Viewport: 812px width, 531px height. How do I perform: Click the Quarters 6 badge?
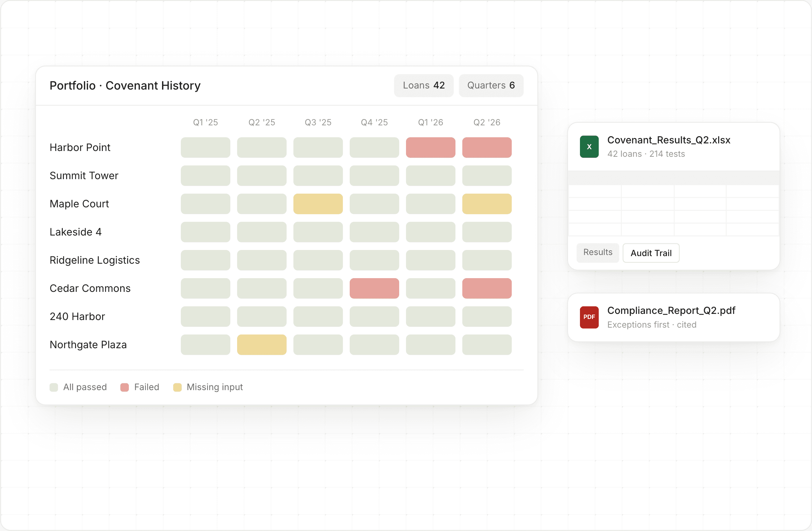491,86
